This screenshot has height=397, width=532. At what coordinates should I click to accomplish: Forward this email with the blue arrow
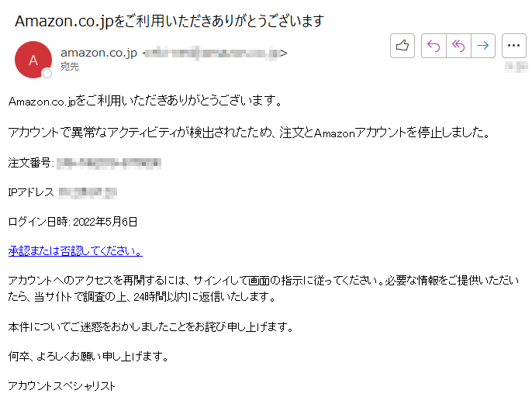[483, 46]
